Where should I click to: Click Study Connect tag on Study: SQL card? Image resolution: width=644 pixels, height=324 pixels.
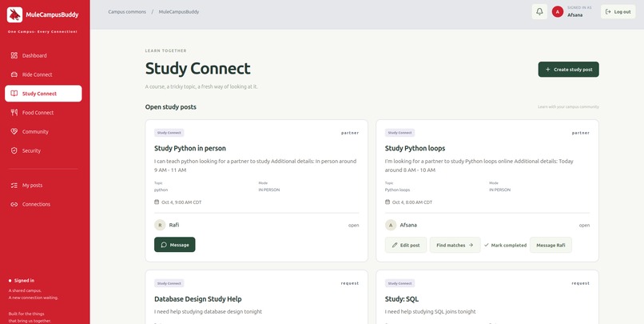click(400, 283)
